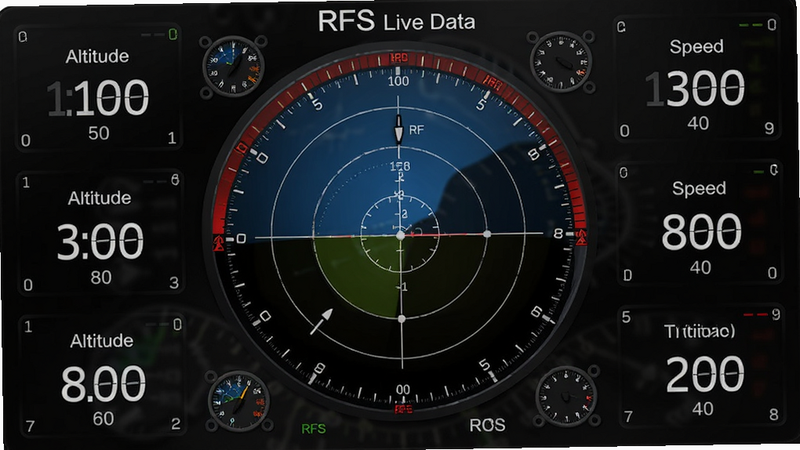
Task: Click the Altitude label above 3:00
Action: (99, 198)
